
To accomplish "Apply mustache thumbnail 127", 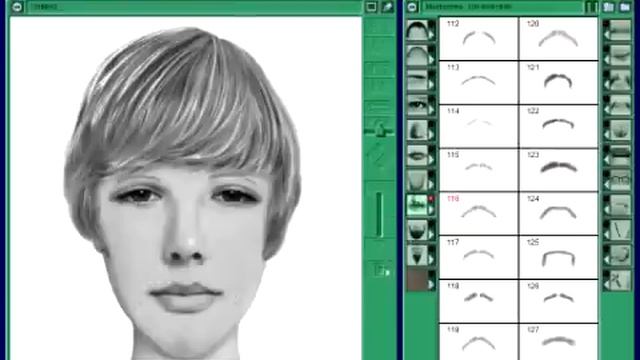I will coord(558,342).
